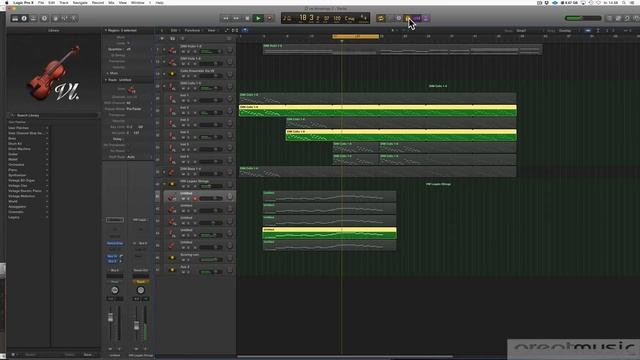The image size is (640, 360).
Task: Toggle the yellow Cycle mode button
Action: 380,18
